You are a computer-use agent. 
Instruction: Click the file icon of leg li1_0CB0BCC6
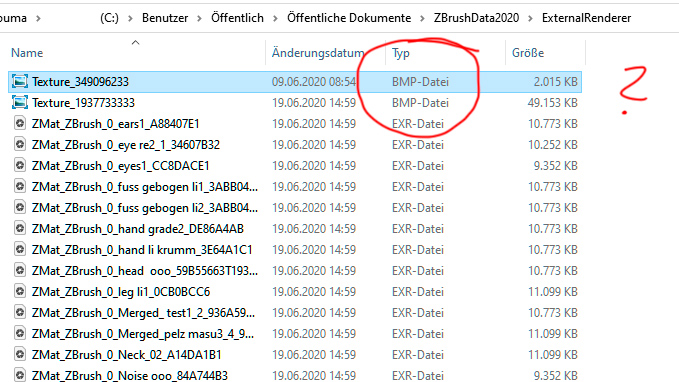click(20, 291)
